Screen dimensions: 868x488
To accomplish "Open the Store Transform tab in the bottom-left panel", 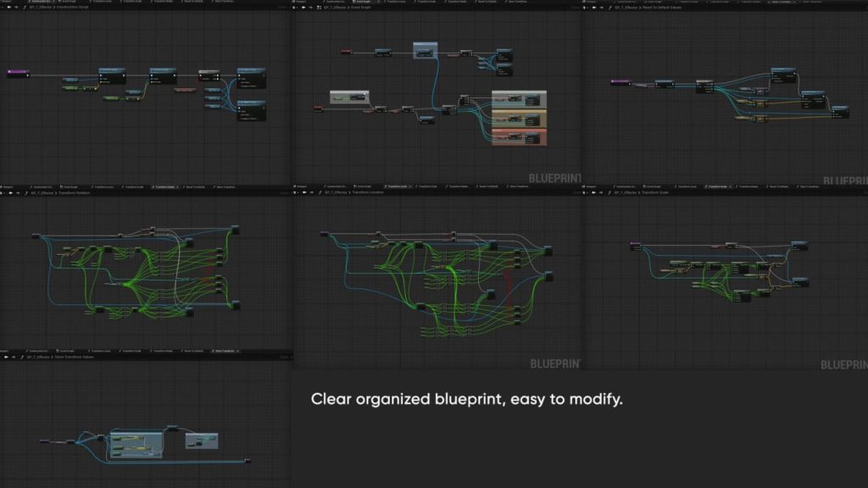I will (225, 350).
